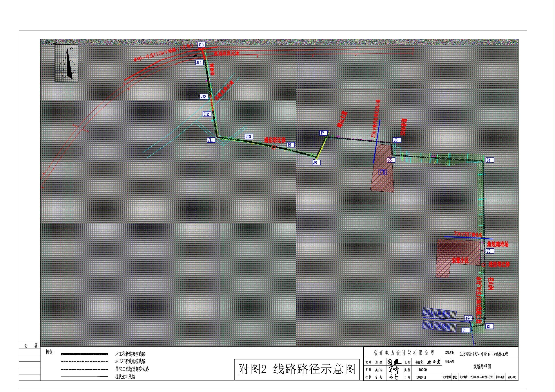Click the blue 35kV line crossing near J6
555x392 pixels.
(x=377, y=141)
